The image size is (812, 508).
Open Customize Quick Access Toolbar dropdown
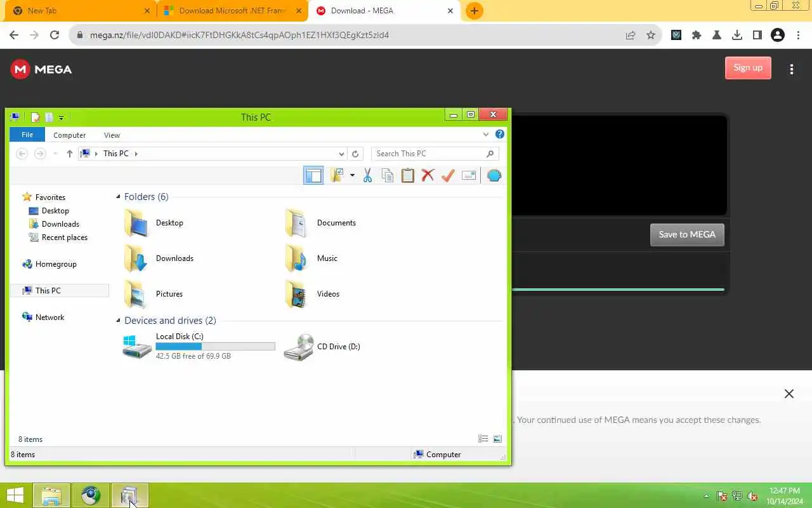click(x=61, y=117)
